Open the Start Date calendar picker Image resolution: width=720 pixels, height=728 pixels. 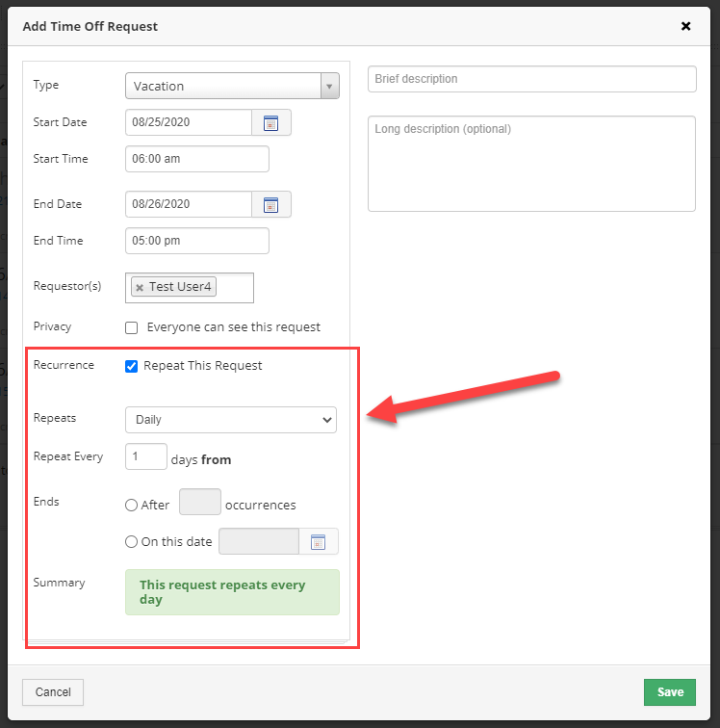coord(271,123)
